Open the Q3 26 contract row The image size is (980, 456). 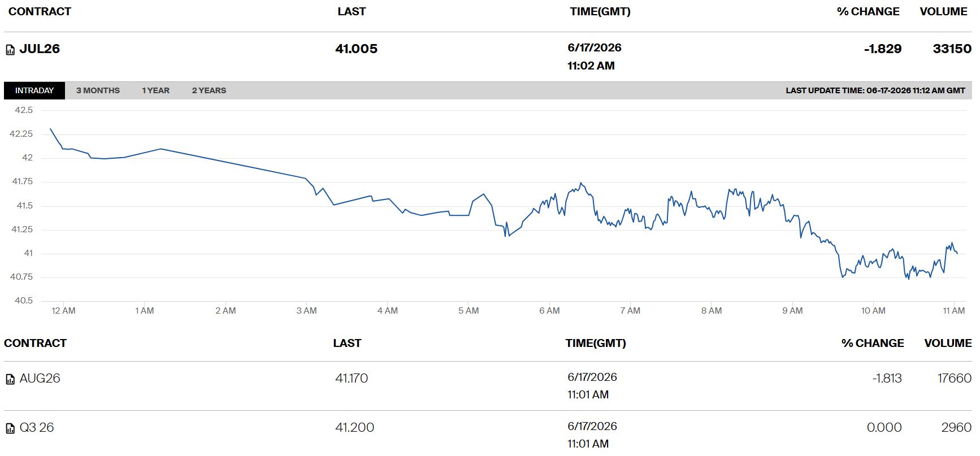tap(488, 433)
